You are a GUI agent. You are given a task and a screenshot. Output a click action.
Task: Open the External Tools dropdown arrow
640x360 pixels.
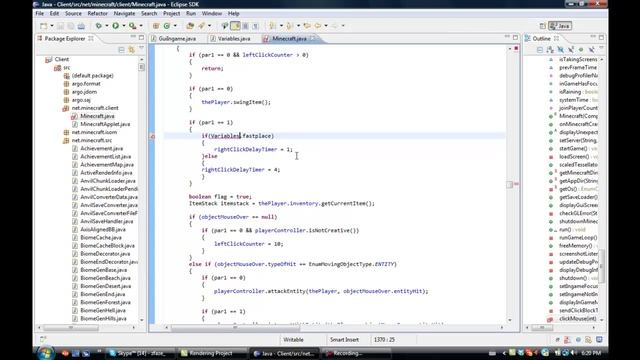(x=141, y=26)
